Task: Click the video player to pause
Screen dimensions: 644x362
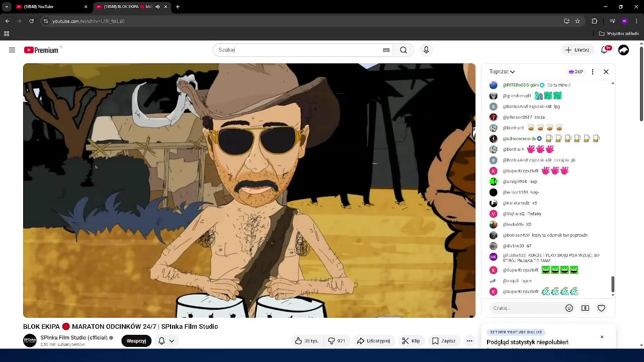Action: click(x=249, y=190)
